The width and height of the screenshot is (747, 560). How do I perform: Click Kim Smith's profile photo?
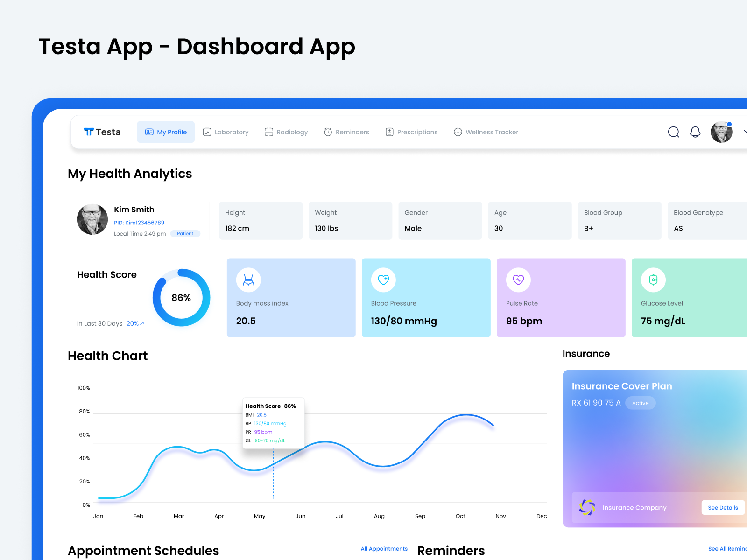tap(92, 219)
